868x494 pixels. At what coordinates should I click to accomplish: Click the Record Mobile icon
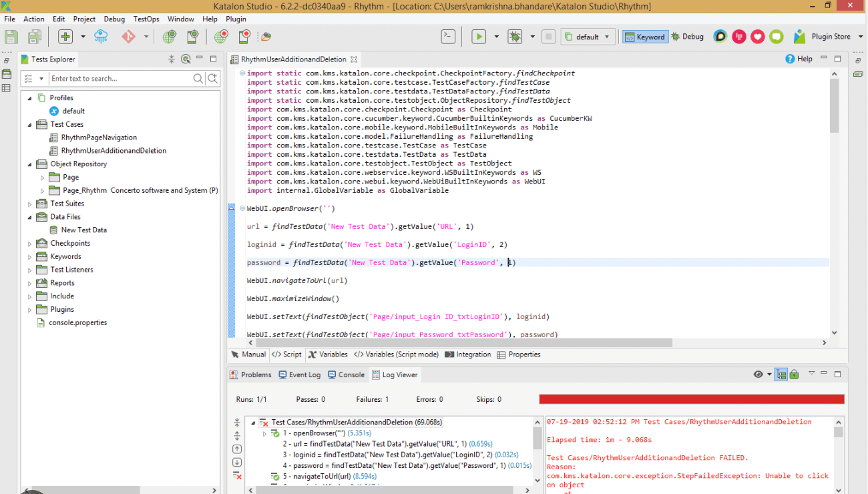[x=244, y=37]
